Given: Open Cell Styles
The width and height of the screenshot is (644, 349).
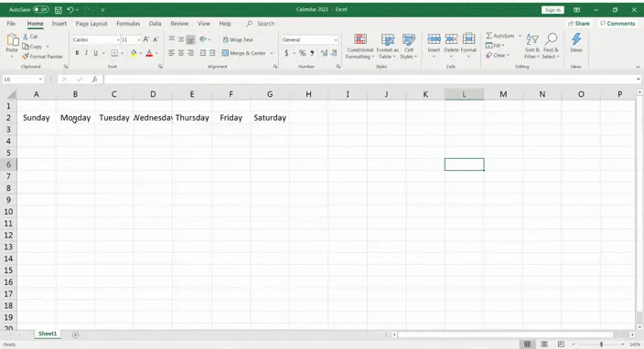Looking at the screenshot, I should click(409, 47).
